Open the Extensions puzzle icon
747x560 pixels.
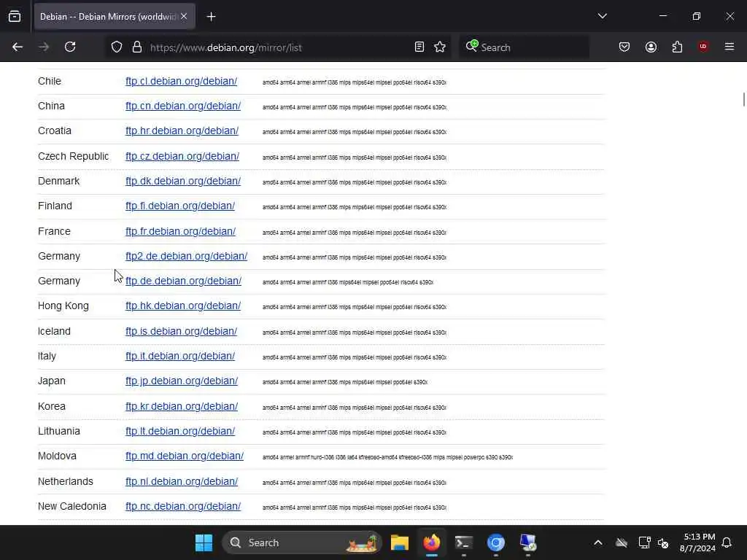tap(677, 47)
